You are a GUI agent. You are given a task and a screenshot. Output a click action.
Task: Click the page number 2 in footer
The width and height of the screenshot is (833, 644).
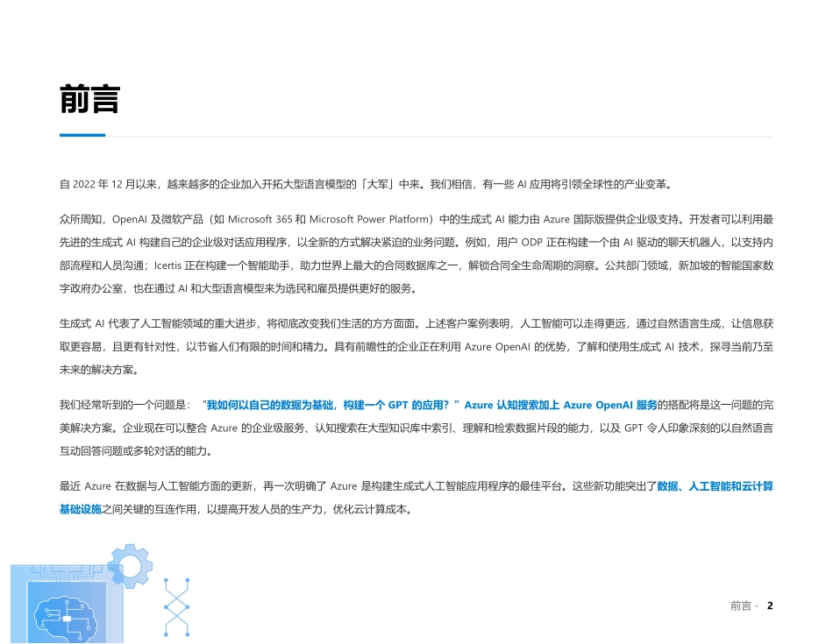pyautogui.click(x=769, y=605)
